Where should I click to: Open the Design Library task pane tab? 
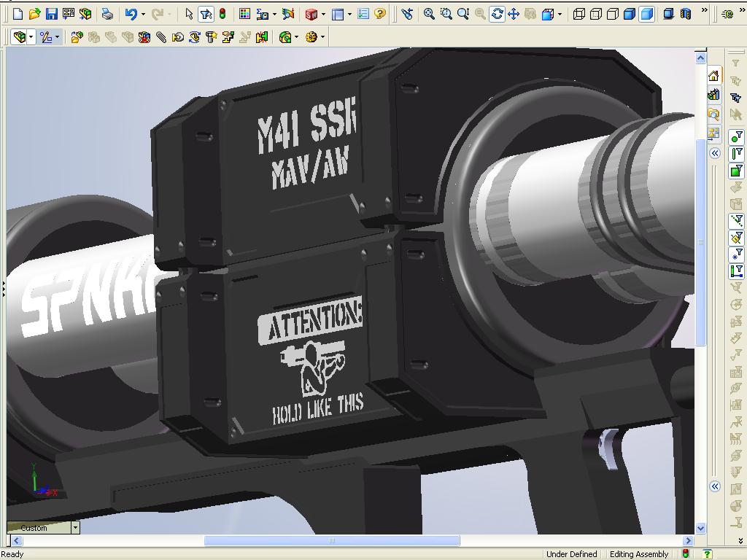[713, 95]
